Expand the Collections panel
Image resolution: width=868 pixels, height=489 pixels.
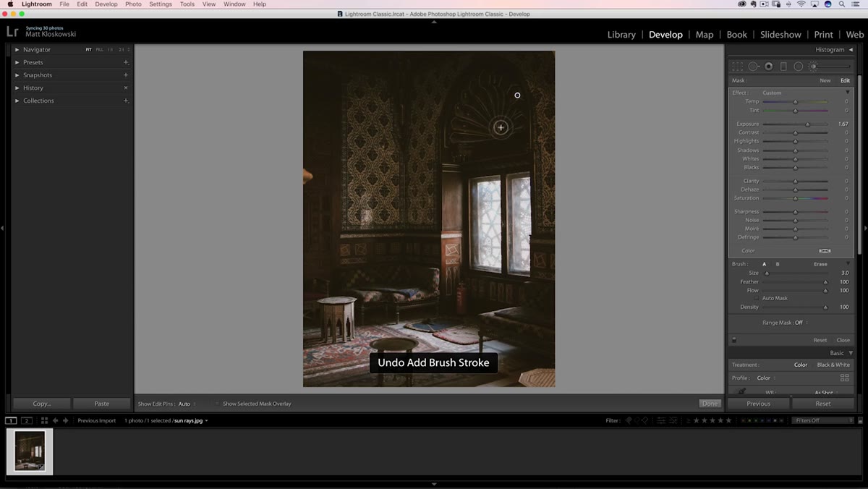point(17,101)
